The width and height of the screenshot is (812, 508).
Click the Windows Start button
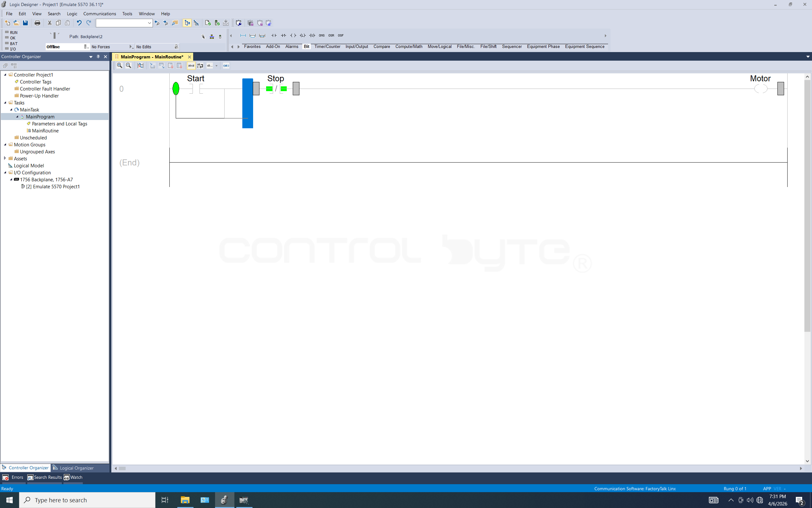point(10,500)
